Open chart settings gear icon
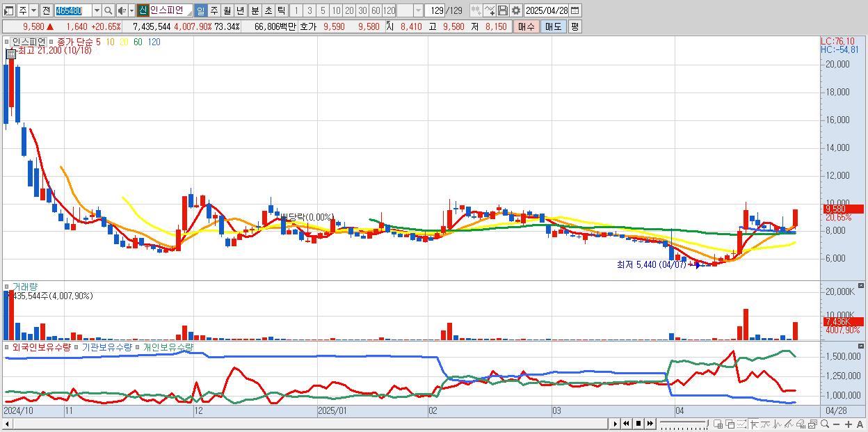 516,10
